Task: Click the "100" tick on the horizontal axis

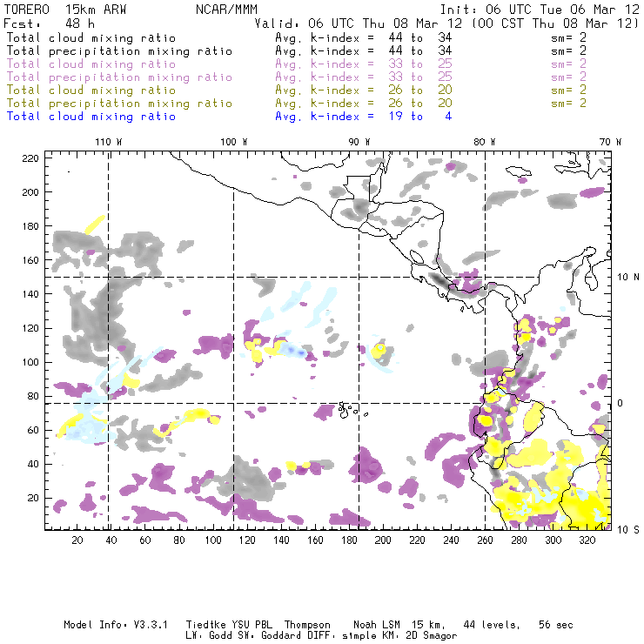Action: click(213, 540)
